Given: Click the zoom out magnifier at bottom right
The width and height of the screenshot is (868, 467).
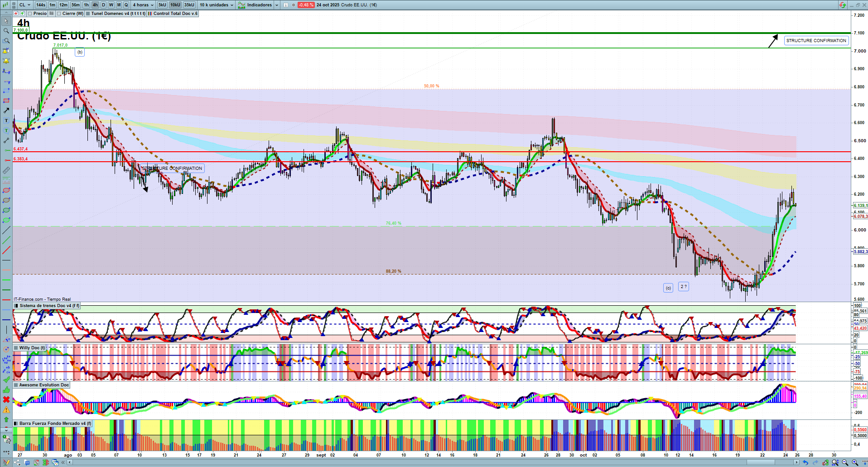Looking at the screenshot, I should (845, 462).
